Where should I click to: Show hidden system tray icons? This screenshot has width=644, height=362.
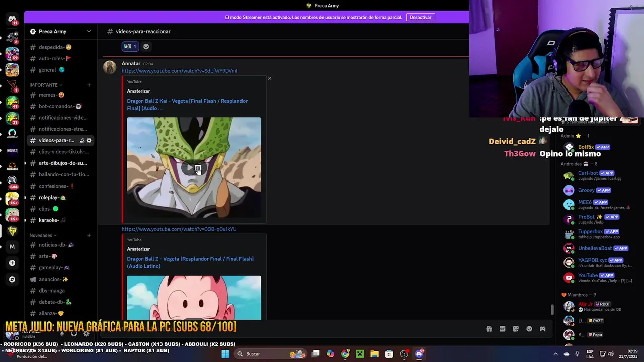click(555, 354)
